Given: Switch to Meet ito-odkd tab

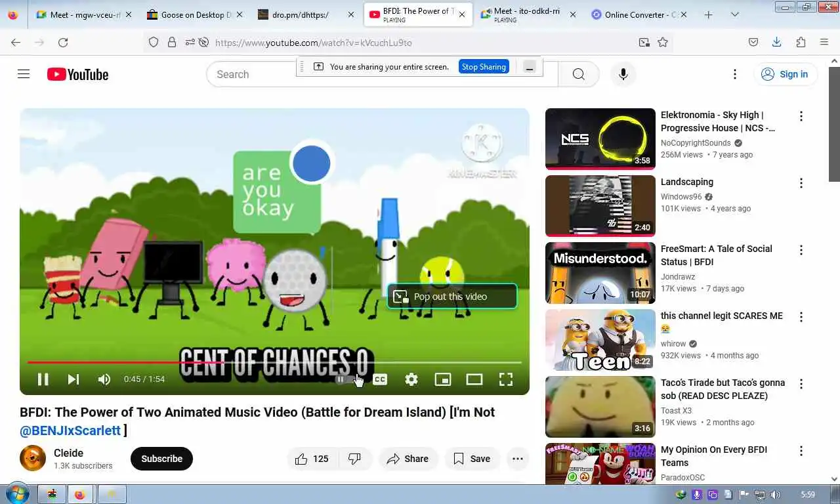Looking at the screenshot, I should 530,14.
